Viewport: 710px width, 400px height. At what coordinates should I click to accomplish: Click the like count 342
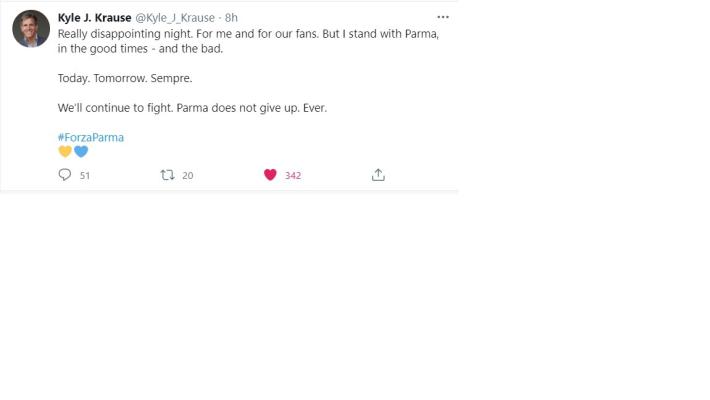pos(293,176)
